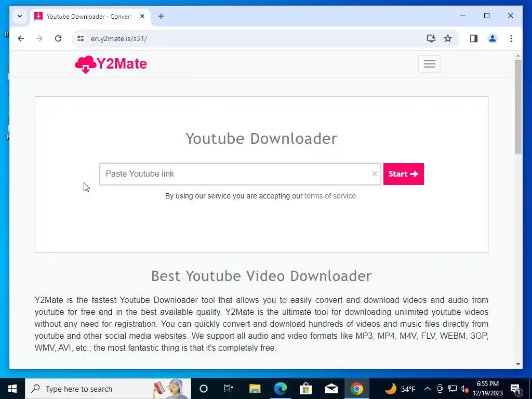Close the Youtube Downloader tab
The width and height of the screenshot is (532, 399).
[142, 16]
